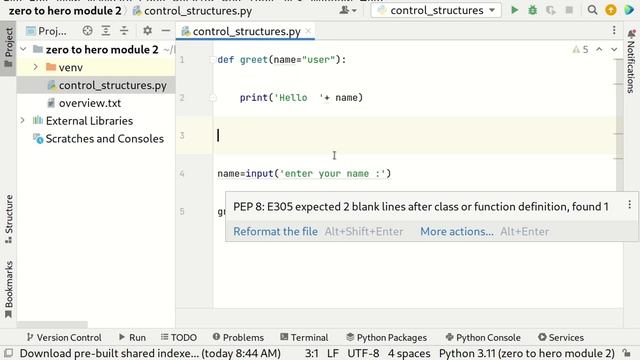Open Project panel gear options
This screenshot has width=640, height=360.
(x=147, y=31)
